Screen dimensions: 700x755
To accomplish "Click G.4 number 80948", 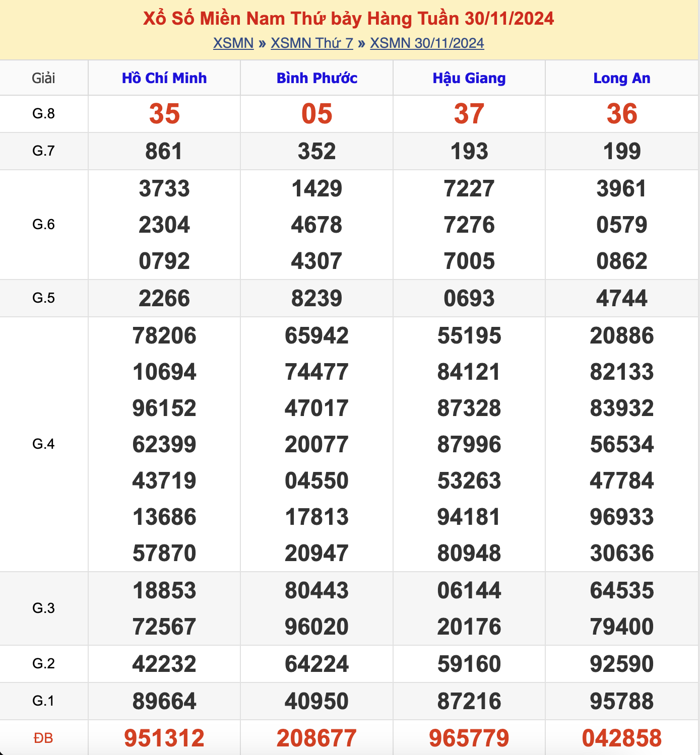I will (469, 553).
